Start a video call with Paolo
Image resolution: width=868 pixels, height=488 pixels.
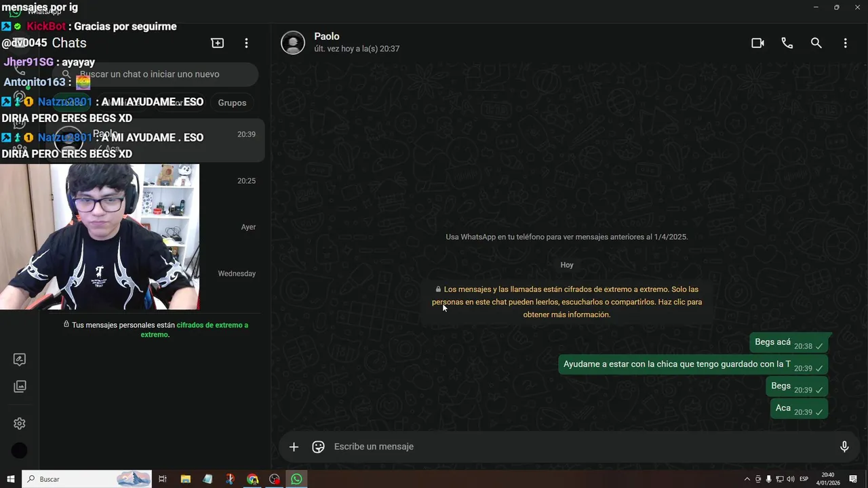pos(757,43)
